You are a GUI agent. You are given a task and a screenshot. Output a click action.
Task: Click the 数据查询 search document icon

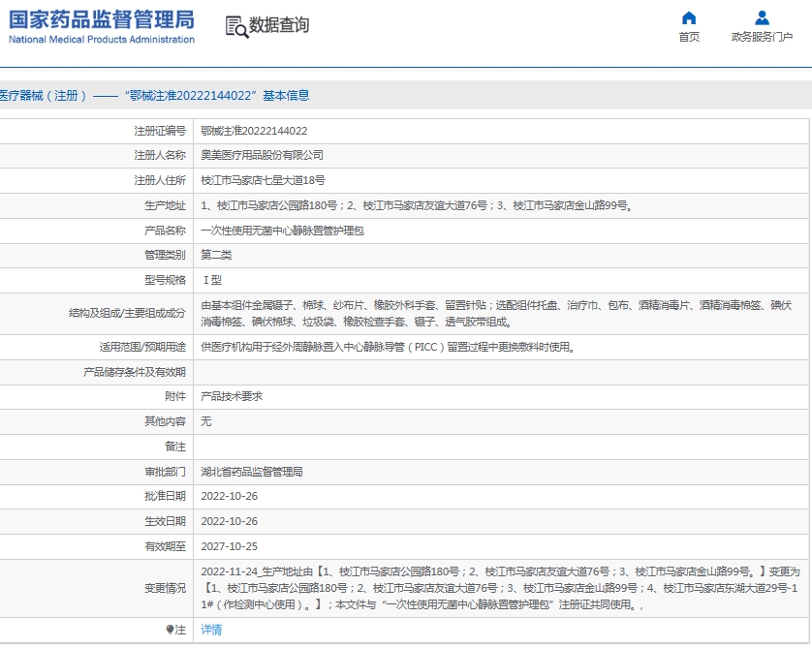[236, 26]
